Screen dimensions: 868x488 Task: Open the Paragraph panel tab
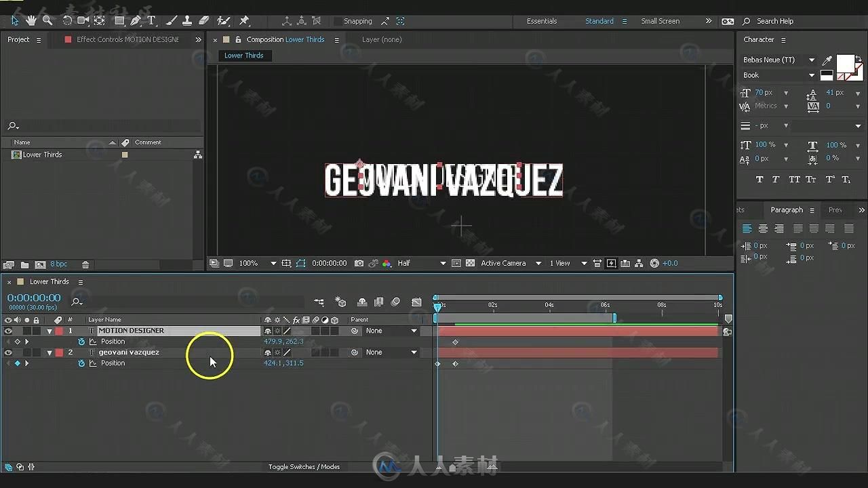pos(787,210)
